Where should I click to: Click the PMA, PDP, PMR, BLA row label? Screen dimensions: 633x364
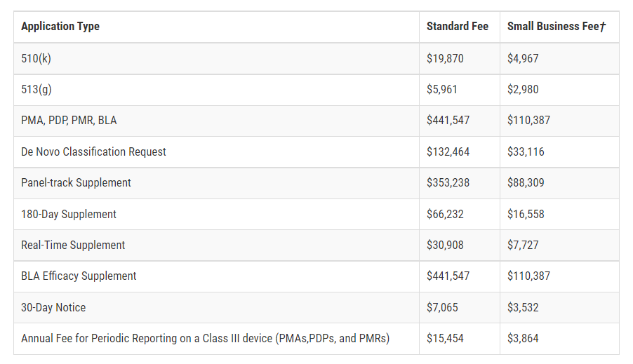coord(69,121)
